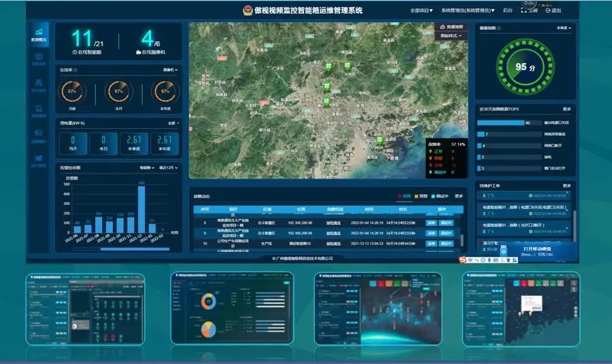The height and width of the screenshot is (364, 612).
Task: Select the red 故障 tab in 故障动态
Action: tap(404, 196)
